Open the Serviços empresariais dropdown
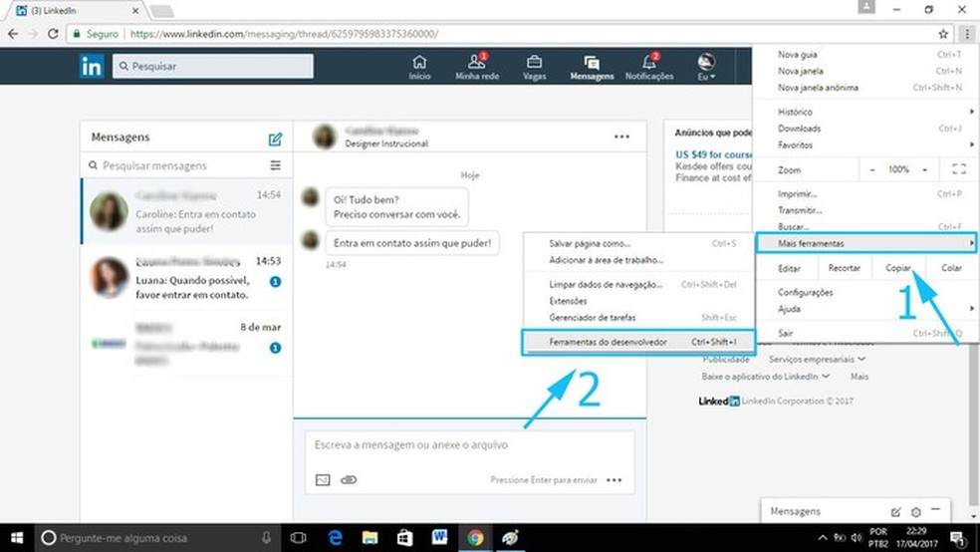 817,360
